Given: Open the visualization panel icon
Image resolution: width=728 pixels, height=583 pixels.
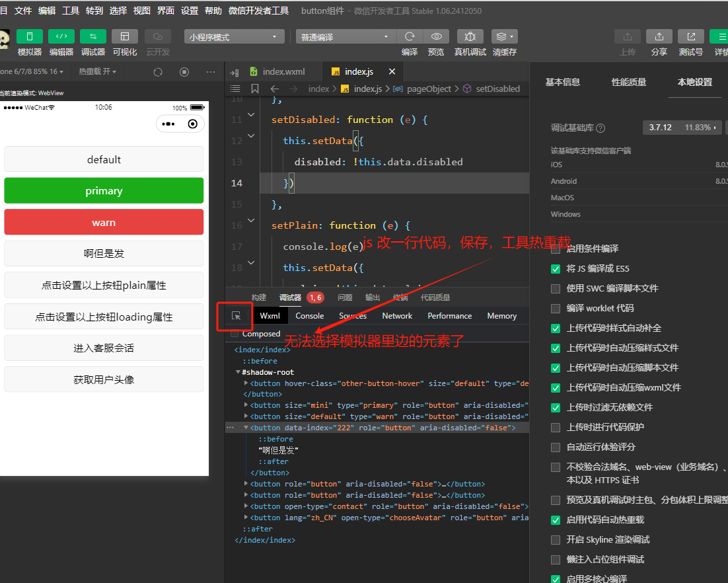Looking at the screenshot, I should 124,36.
